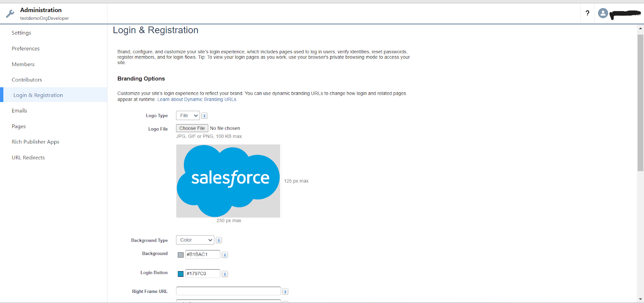Screen dimensions: 644x303
Task: Show info icon for Right Frame URL
Action: 285,291
